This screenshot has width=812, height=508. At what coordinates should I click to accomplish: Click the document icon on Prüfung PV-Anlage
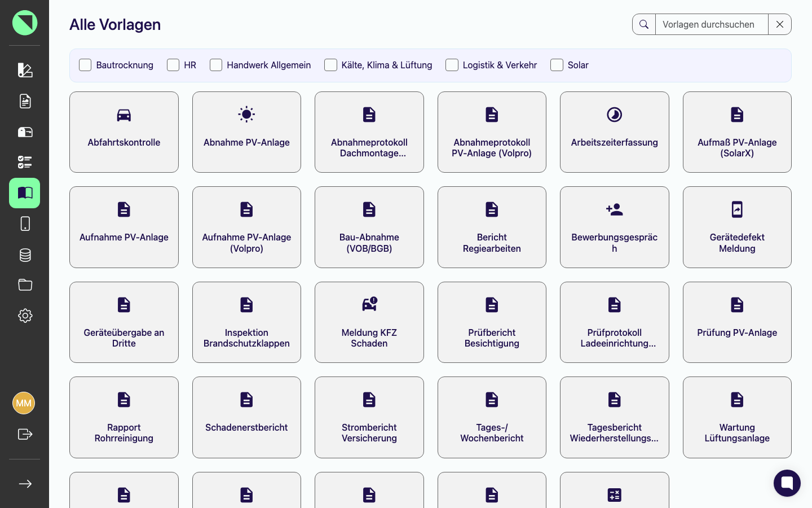tap(737, 305)
